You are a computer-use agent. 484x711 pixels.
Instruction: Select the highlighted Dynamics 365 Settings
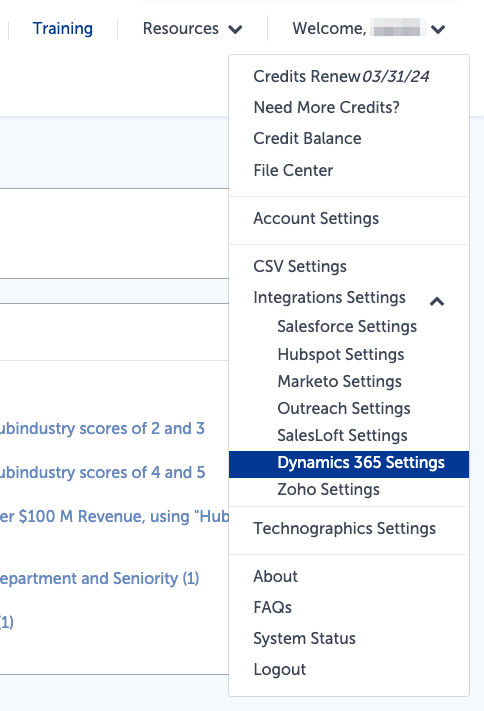pos(349,464)
